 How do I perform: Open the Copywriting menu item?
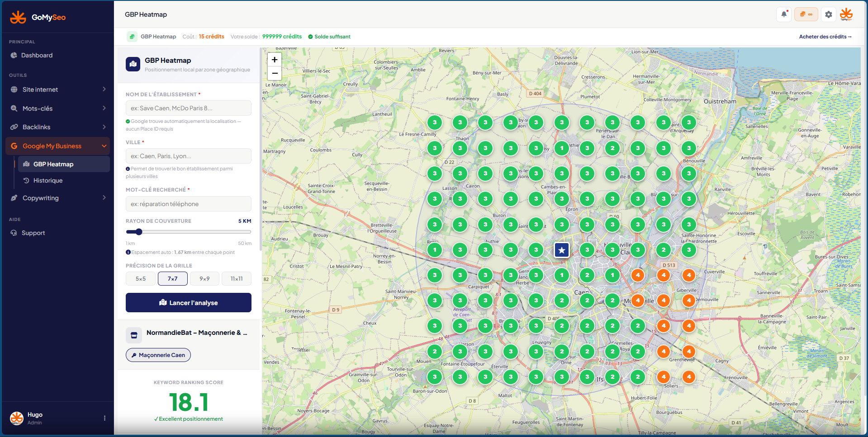57,198
